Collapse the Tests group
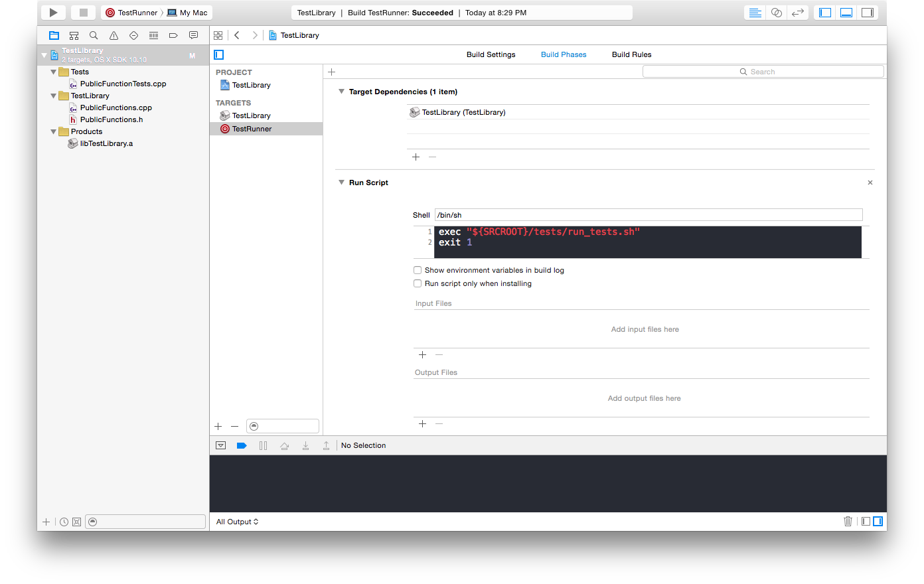 [54, 72]
